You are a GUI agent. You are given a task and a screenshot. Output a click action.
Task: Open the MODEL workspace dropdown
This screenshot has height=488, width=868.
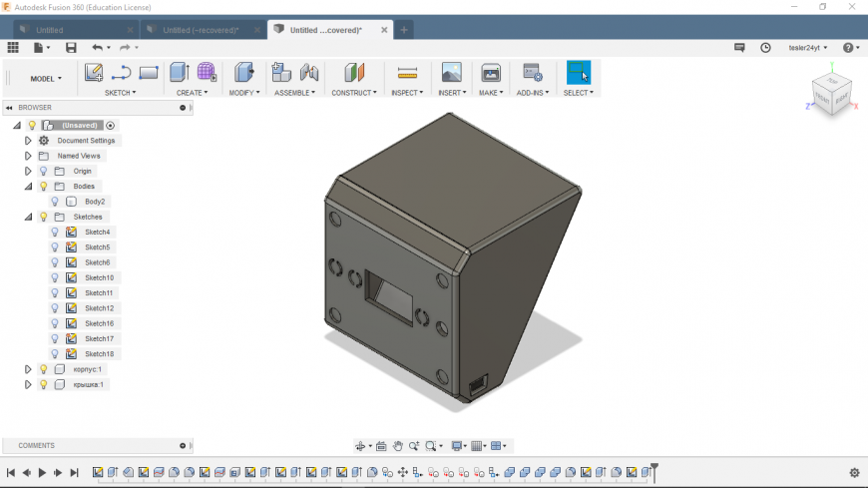(46, 78)
